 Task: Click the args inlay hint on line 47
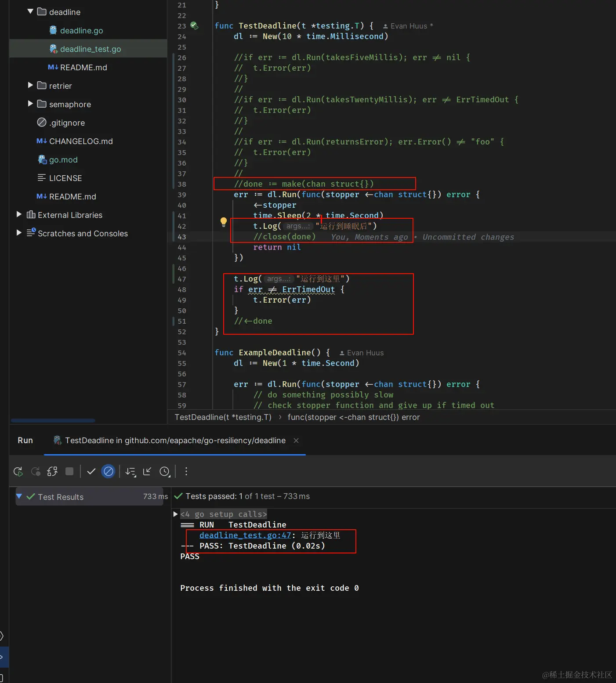[279, 279]
